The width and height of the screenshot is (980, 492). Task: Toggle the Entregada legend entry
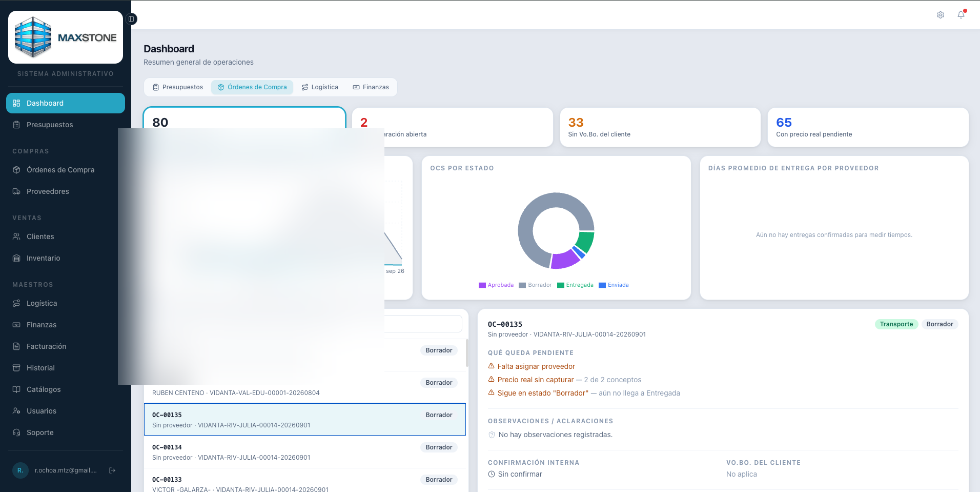pos(575,285)
